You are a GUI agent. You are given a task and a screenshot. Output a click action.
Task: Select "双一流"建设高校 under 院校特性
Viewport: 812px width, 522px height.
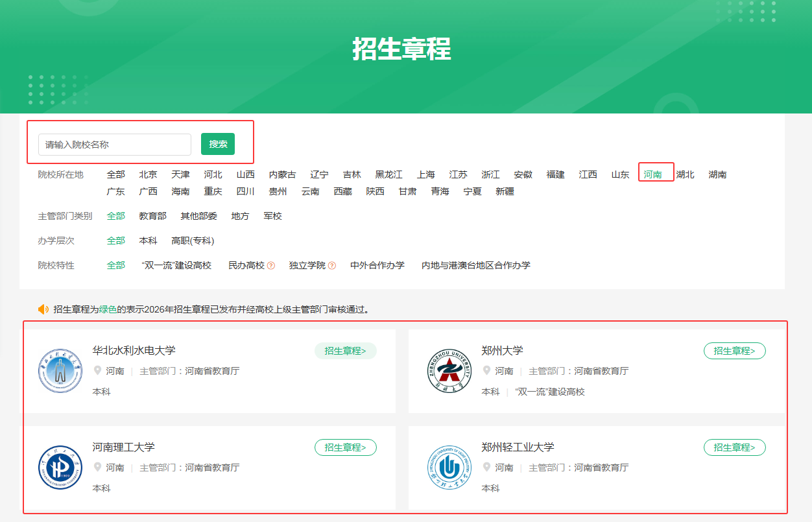(176, 265)
